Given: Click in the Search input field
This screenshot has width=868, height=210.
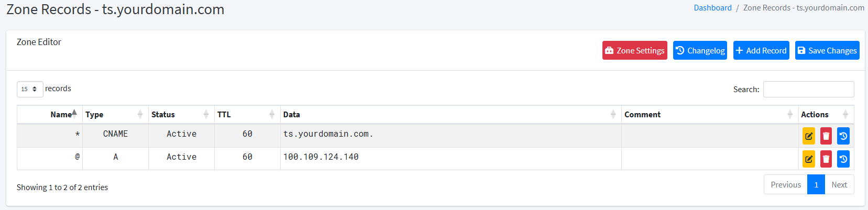Looking at the screenshot, I should (809, 90).
